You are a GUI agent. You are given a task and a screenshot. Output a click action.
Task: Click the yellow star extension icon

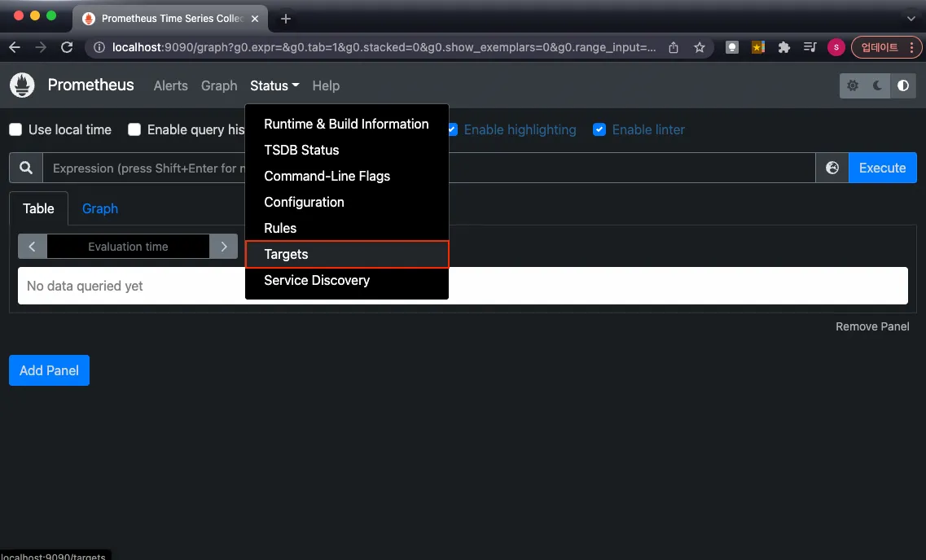click(x=757, y=47)
